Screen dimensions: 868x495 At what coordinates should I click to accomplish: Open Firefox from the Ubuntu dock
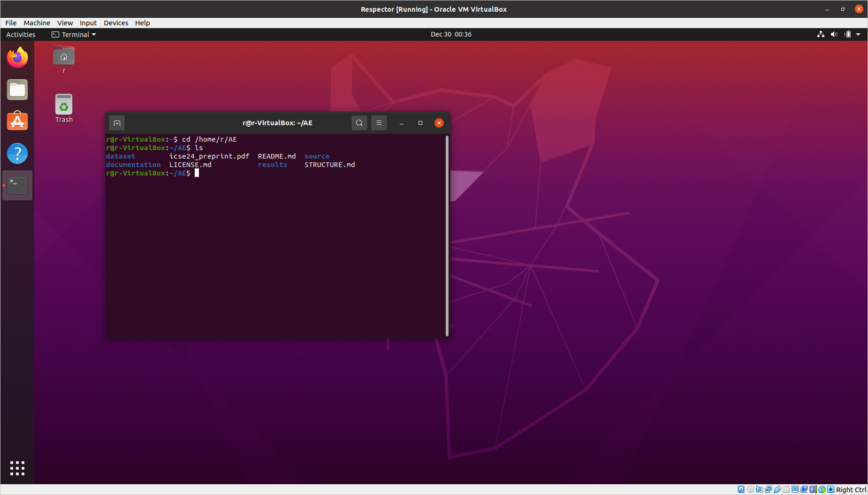[x=17, y=58]
